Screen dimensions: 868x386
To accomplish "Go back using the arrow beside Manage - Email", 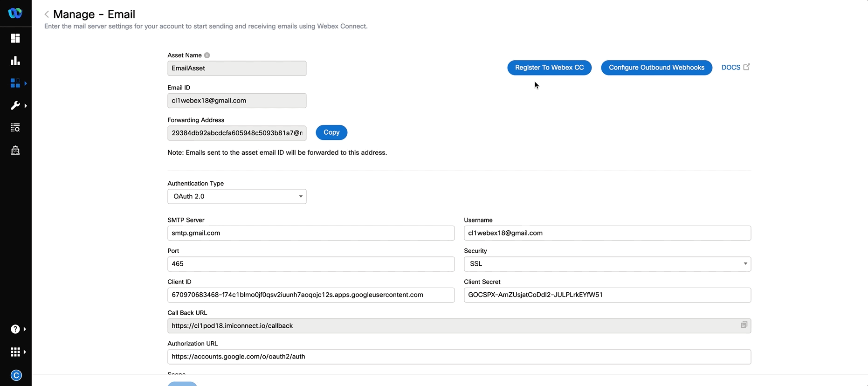I will [47, 14].
